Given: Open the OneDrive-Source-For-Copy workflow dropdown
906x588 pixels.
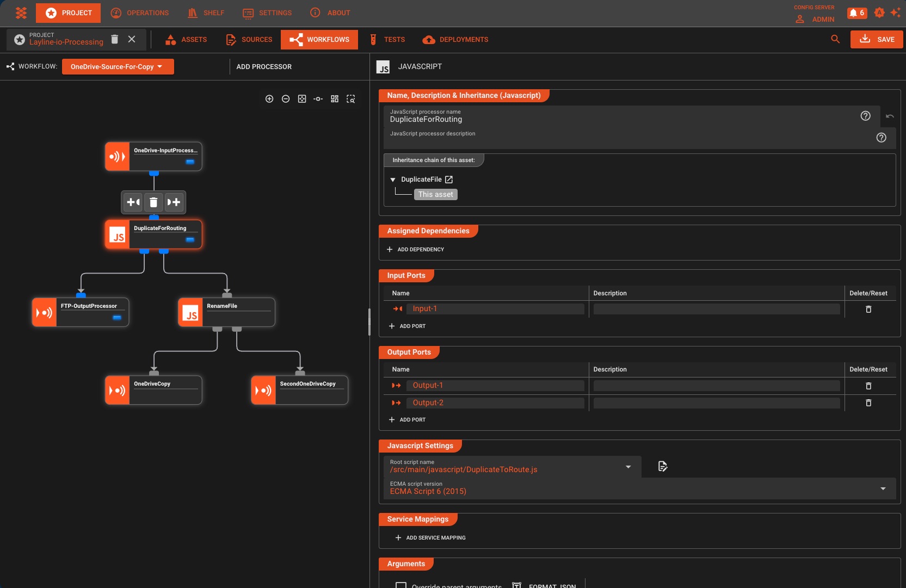Looking at the screenshot, I should tap(118, 66).
